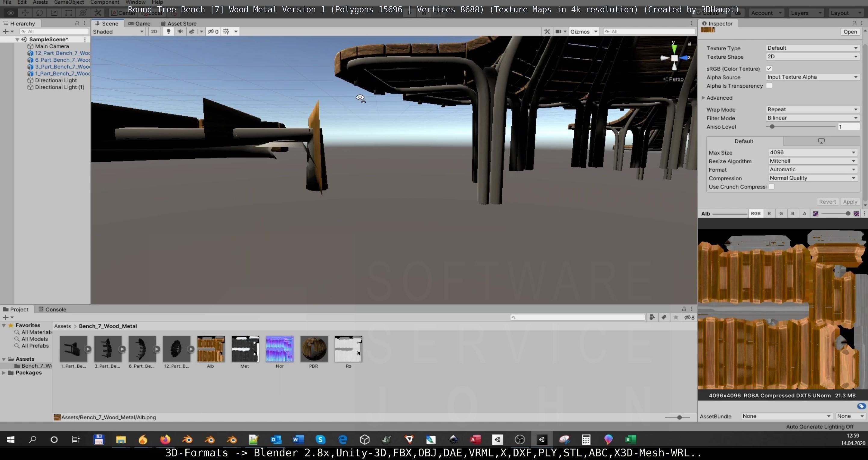Open Unity editor from Windows taskbar

tap(542, 440)
